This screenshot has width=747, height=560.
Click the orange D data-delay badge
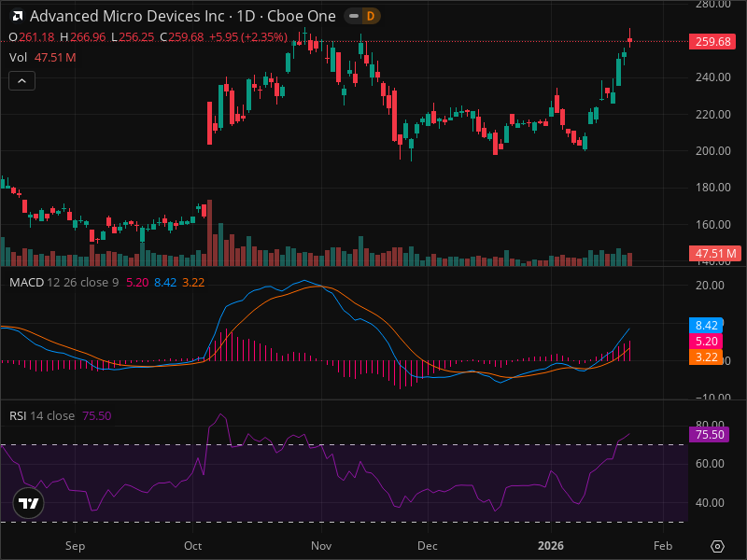click(371, 16)
